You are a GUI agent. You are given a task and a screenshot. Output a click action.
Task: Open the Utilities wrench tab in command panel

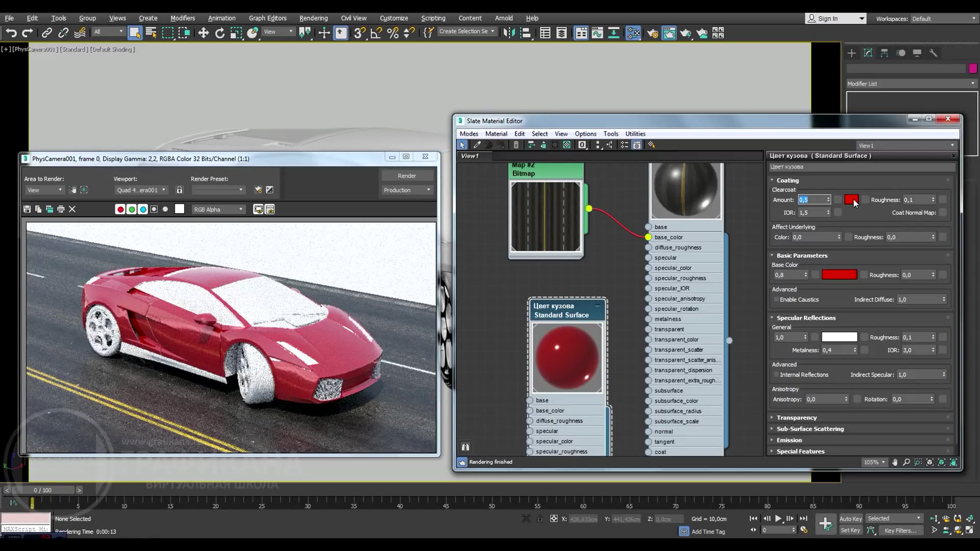tap(934, 53)
